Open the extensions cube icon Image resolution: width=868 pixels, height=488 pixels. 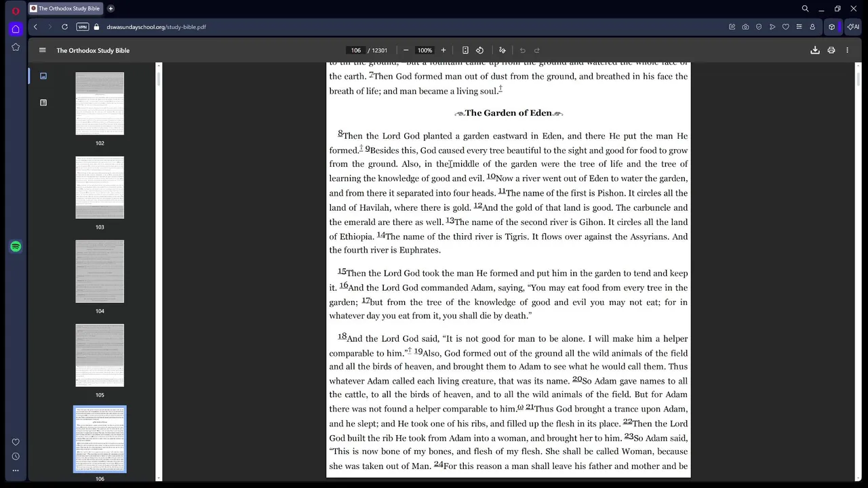coord(832,27)
